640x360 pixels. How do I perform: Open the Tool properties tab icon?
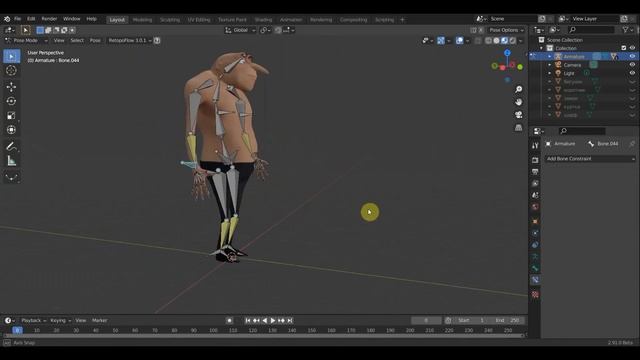pyautogui.click(x=535, y=146)
